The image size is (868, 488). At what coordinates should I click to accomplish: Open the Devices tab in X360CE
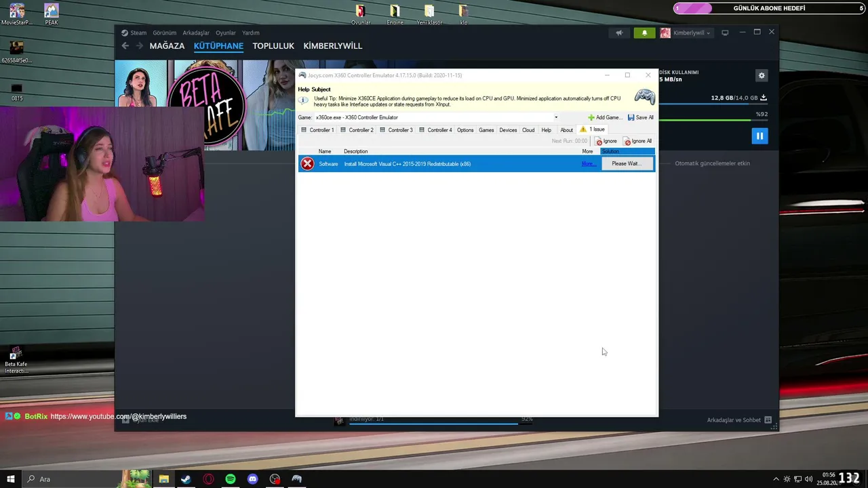click(508, 129)
